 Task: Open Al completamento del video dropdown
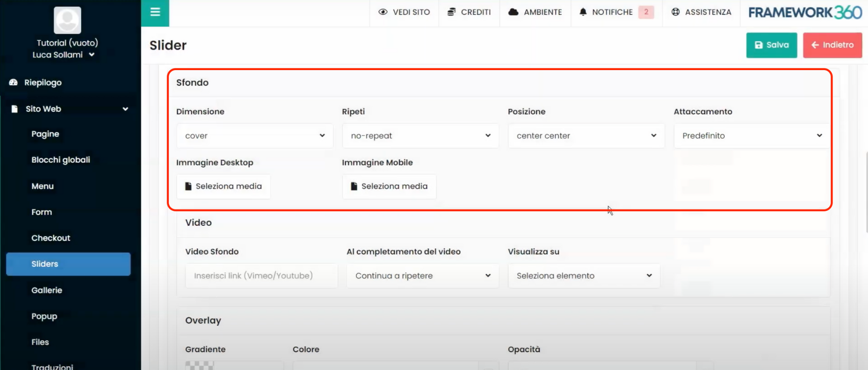[422, 276]
